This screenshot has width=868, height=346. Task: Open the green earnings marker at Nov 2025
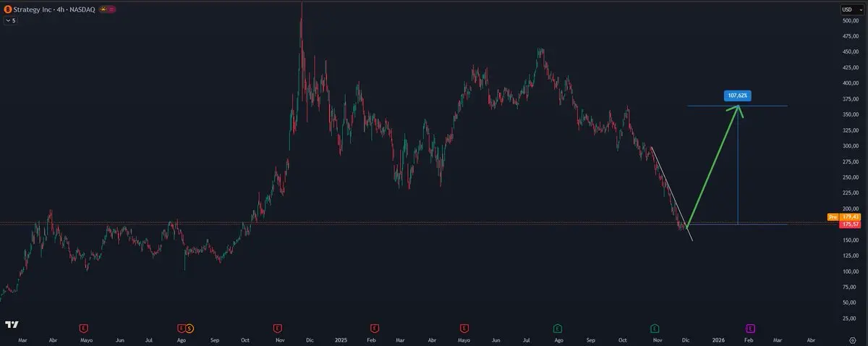click(x=655, y=328)
